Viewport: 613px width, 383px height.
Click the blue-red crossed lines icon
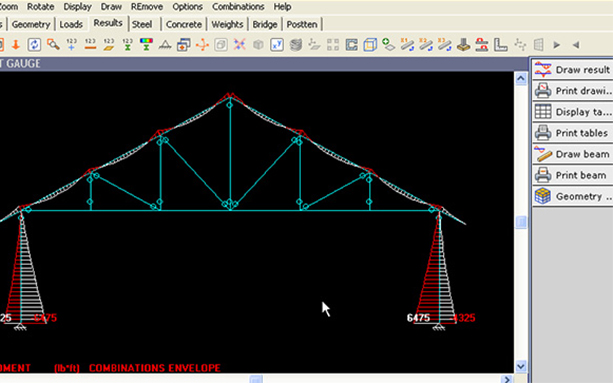coord(239,45)
